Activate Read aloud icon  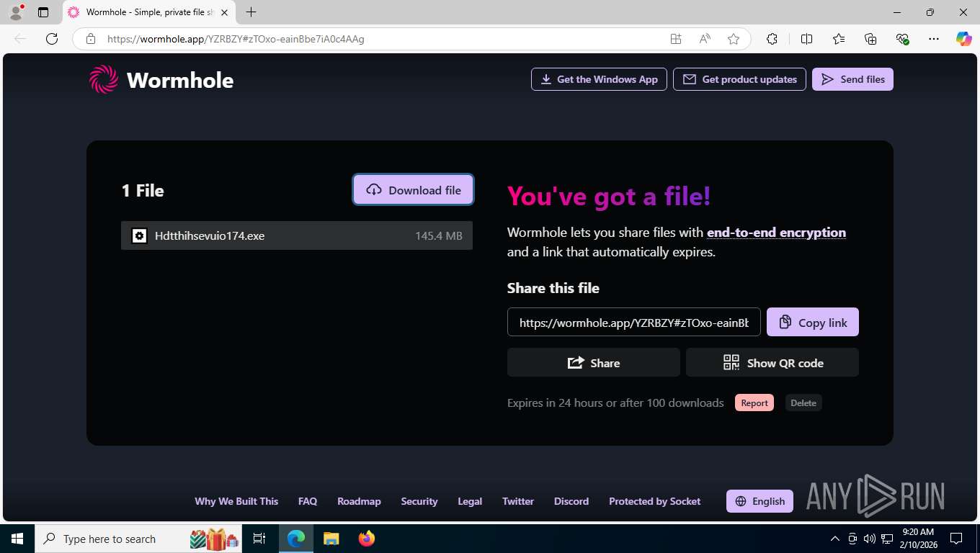click(705, 39)
